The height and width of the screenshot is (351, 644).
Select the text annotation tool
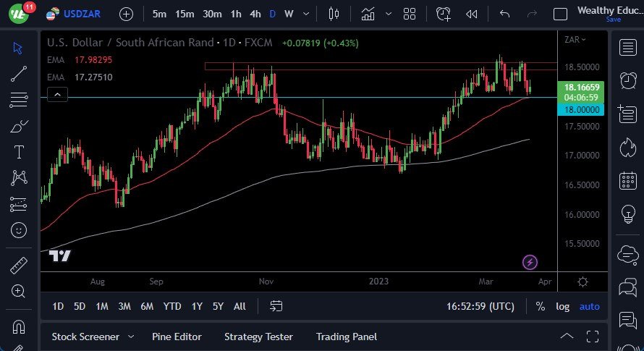[x=19, y=152]
